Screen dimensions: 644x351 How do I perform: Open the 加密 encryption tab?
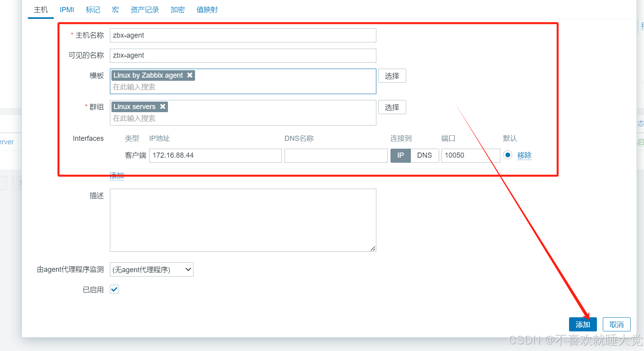point(177,10)
